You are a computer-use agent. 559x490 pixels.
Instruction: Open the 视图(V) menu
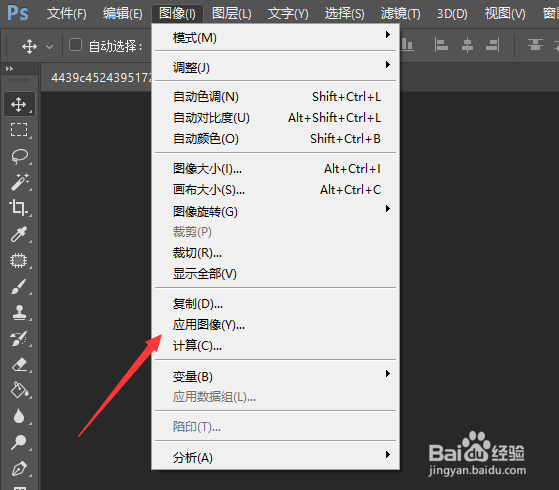click(x=505, y=14)
